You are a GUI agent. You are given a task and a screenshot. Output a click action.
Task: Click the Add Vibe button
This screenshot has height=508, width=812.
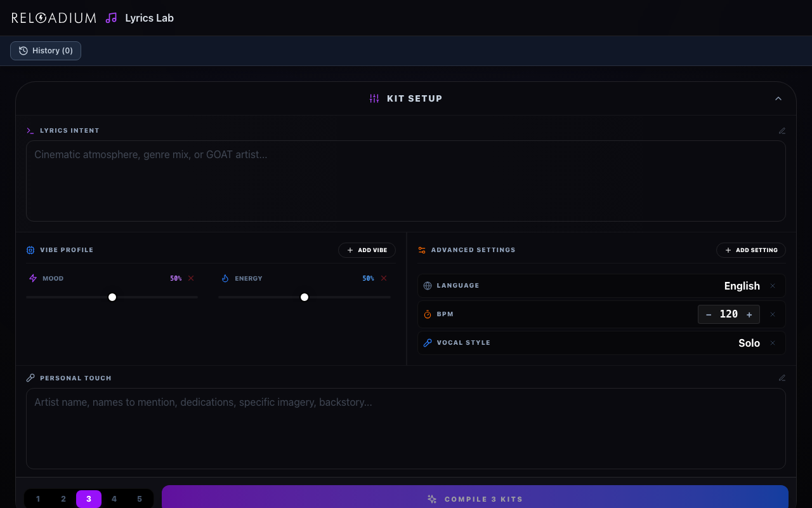click(367, 250)
